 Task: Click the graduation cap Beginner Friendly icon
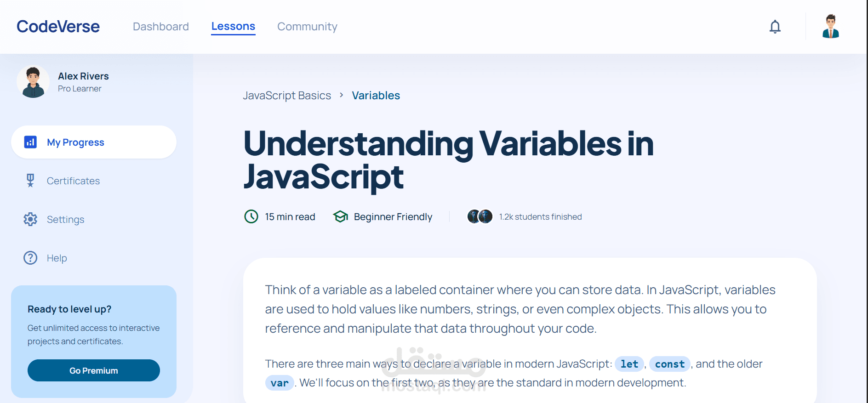click(340, 216)
